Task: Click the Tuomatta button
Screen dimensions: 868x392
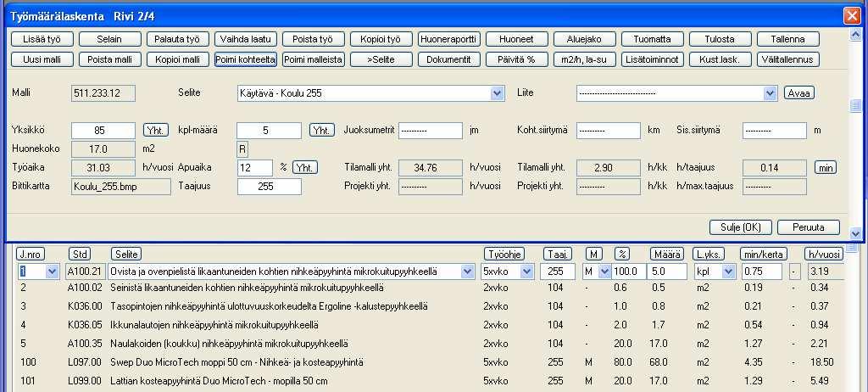Action: click(652, 39)
